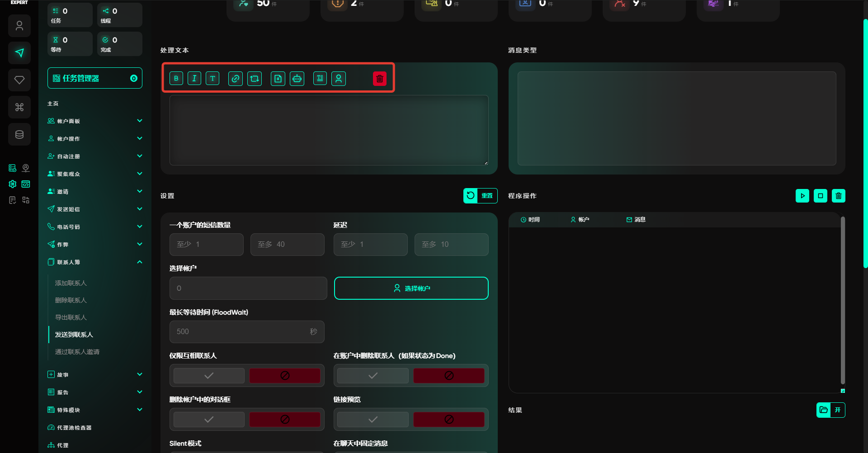Click the red trash icon in text toolbar
Screen dimensions: 868x453
(380, 79)
